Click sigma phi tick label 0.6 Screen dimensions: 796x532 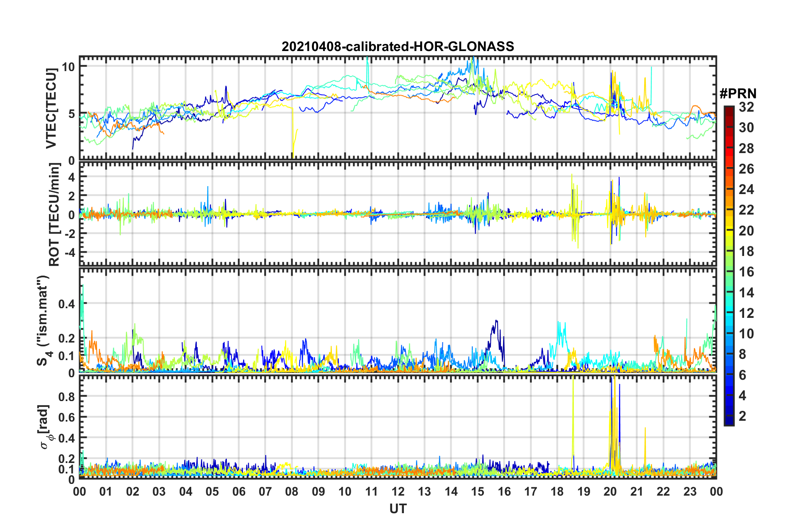67,417
